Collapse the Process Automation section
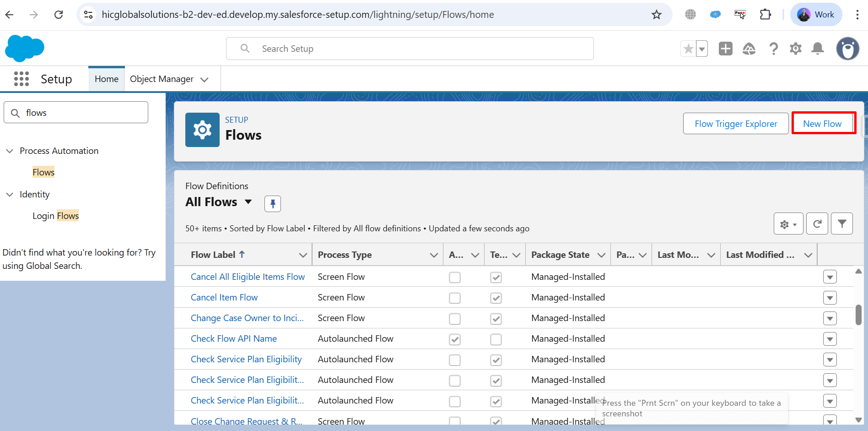Viewport: 868px width, 431px height. (x=10, y=151)
